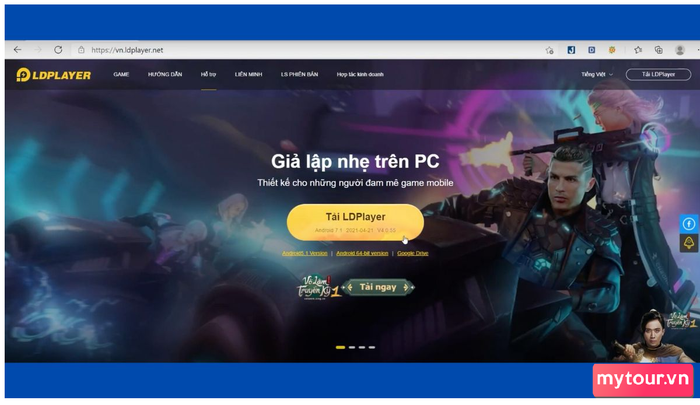Open the browser collections icon
Viewport: 700px width, 405px height.
658,50
